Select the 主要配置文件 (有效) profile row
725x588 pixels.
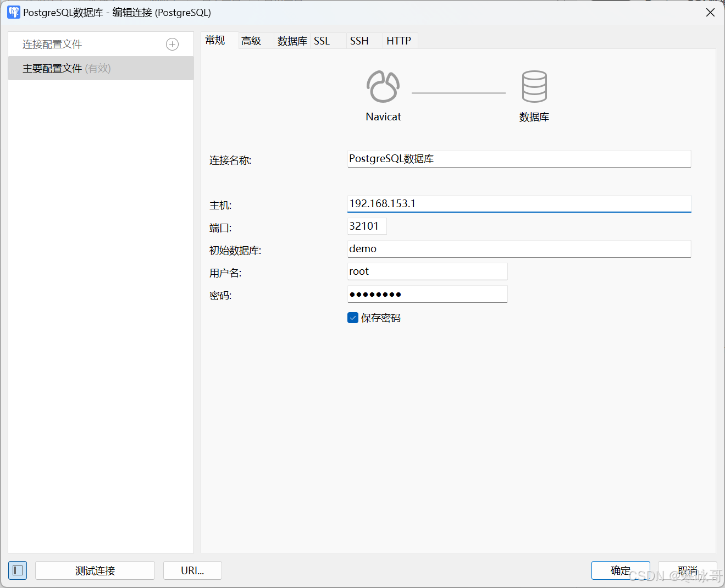point(101,68)
